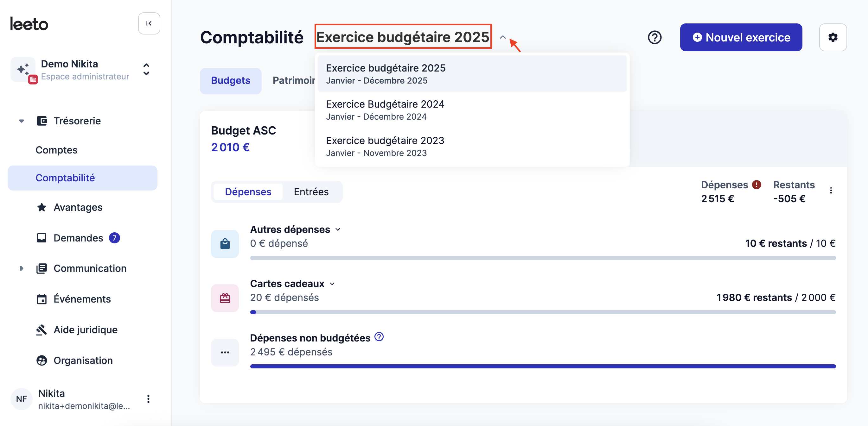Click the Autres dépenses shopping bag icon

pos(225,244)
